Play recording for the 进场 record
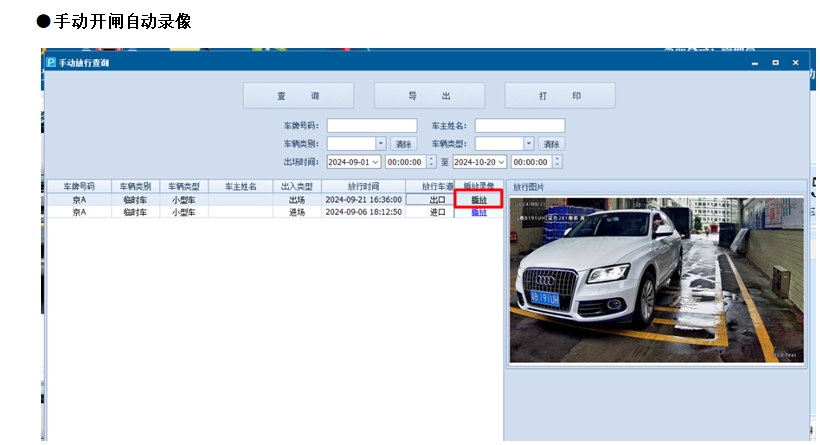This screenshot has height=445, width=820. tap(479, 212)
